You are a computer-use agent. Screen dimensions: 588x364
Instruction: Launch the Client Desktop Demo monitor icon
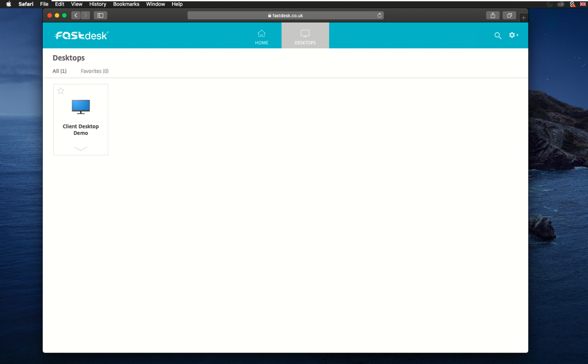tap(81, 107)
